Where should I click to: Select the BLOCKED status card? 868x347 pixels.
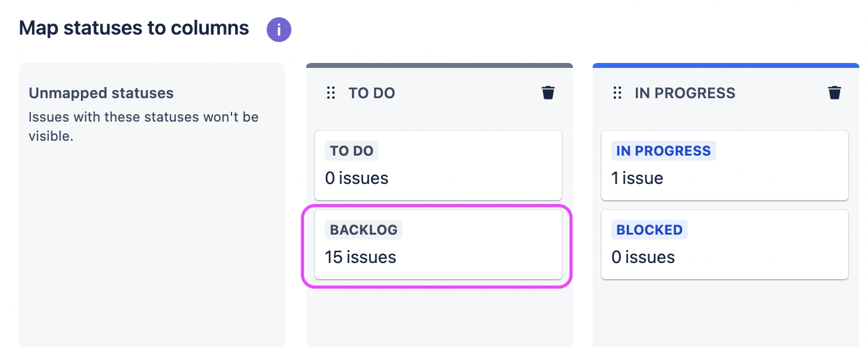tap(725, 245)
